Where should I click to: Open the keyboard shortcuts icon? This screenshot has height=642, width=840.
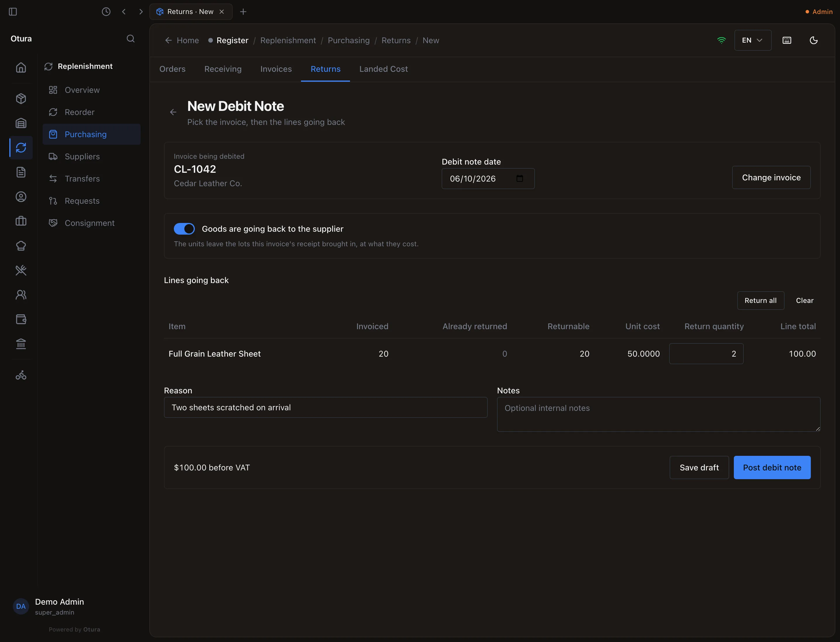tap(787, 40)
